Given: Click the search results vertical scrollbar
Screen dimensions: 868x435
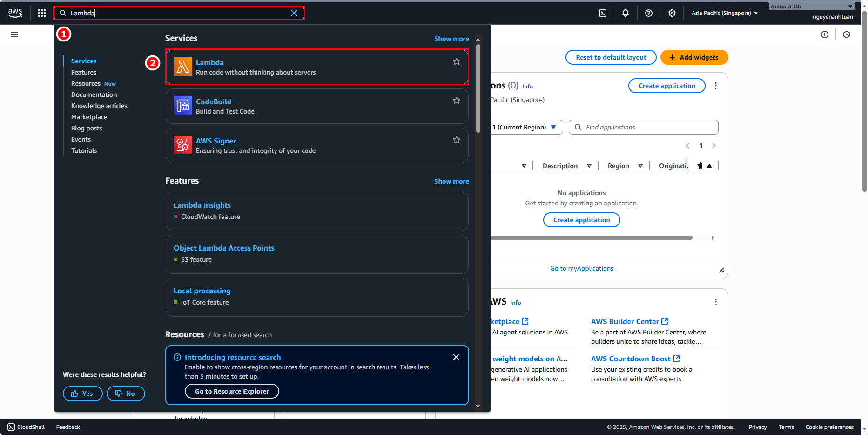Looking at the screenshot, I should pyautogui.click(x=478, y=88).
